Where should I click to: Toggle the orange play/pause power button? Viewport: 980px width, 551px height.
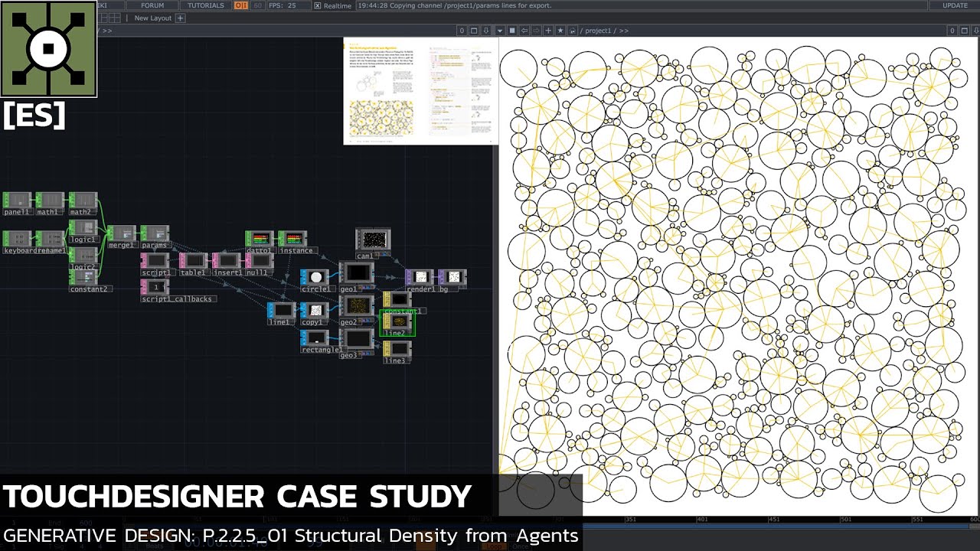tap(240, 5)
